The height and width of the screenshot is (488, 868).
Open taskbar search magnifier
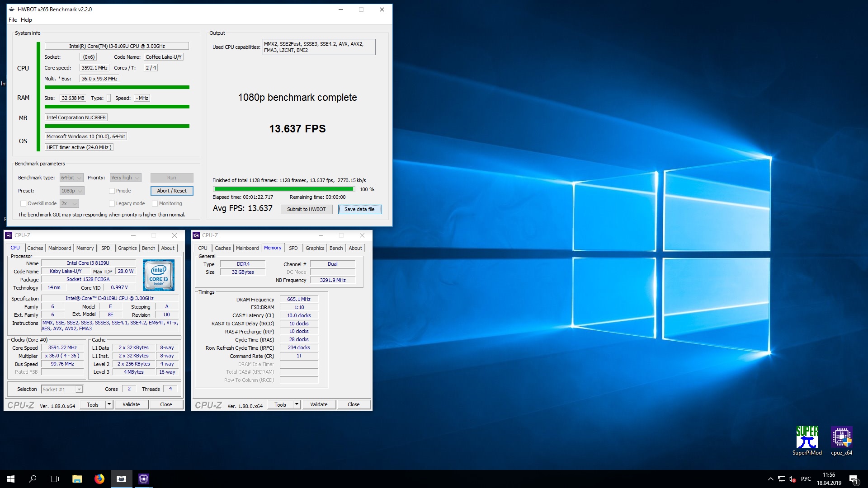coord(33,479)
